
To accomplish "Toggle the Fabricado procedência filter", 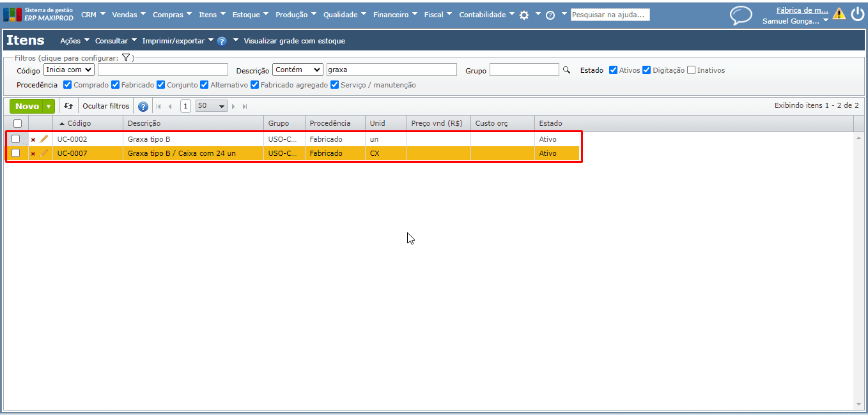I will point(115,84).
